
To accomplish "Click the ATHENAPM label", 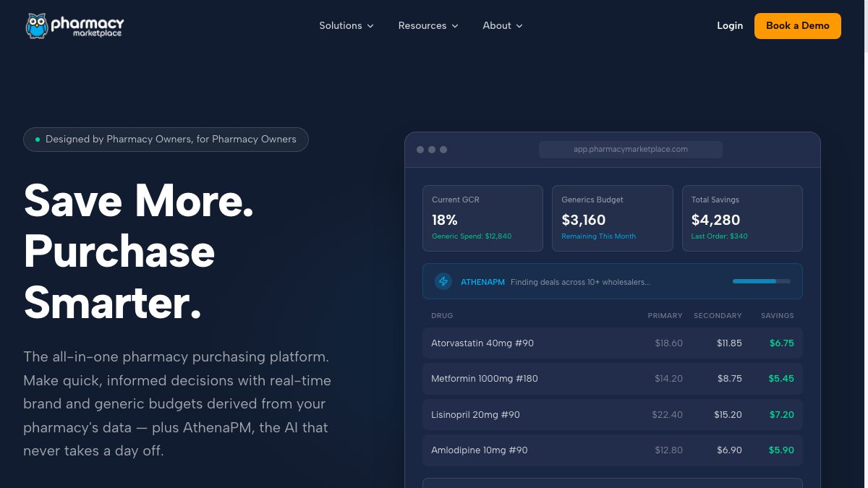I will point(482,282).
